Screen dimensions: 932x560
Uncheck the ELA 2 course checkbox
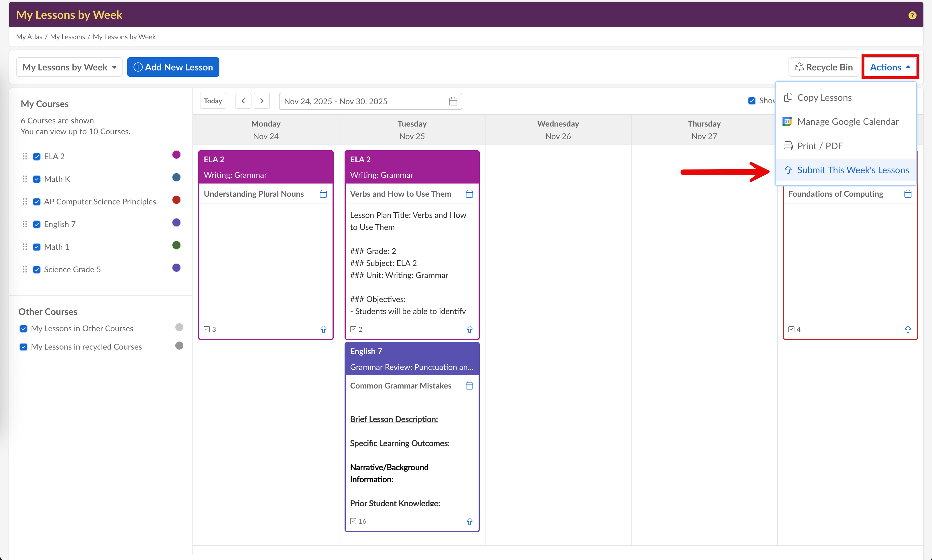(x=37, y=156)
